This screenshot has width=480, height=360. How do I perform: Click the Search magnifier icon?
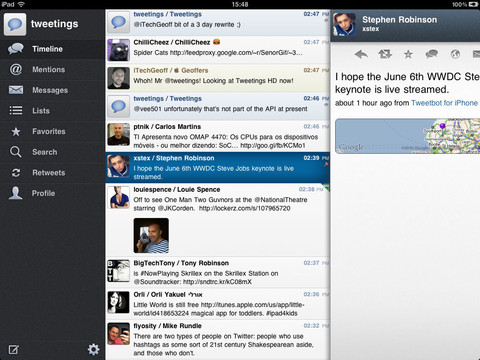tap(16, 152)
